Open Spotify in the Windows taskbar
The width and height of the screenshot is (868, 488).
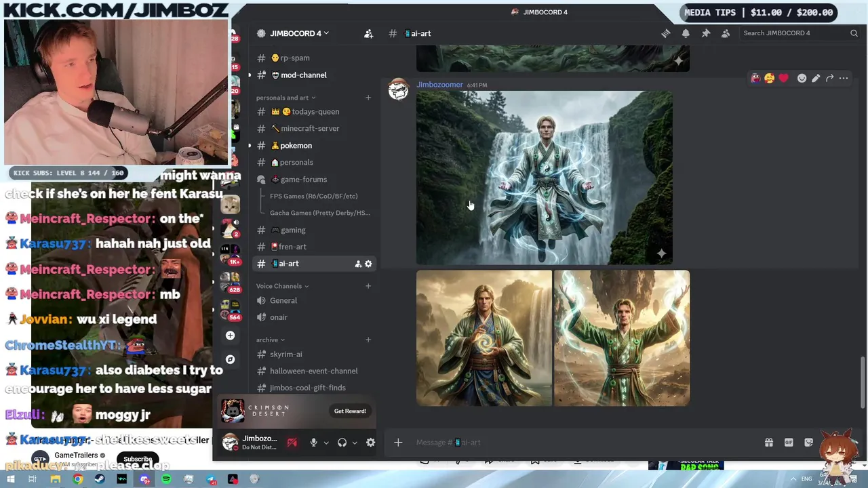[x=166, y=480]
